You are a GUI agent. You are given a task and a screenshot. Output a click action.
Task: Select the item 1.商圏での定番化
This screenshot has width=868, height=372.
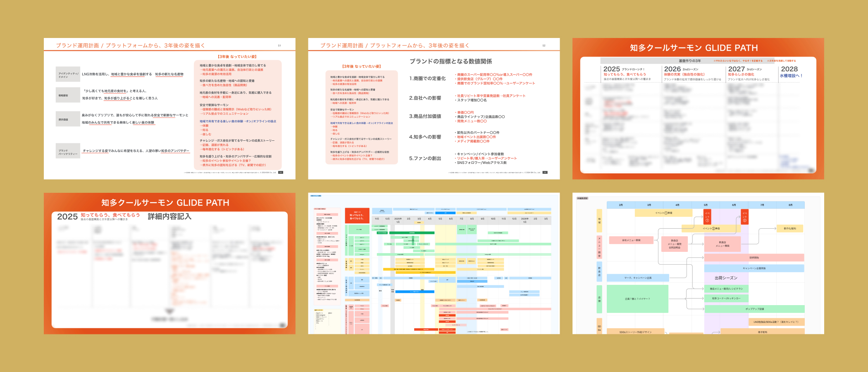427,78
